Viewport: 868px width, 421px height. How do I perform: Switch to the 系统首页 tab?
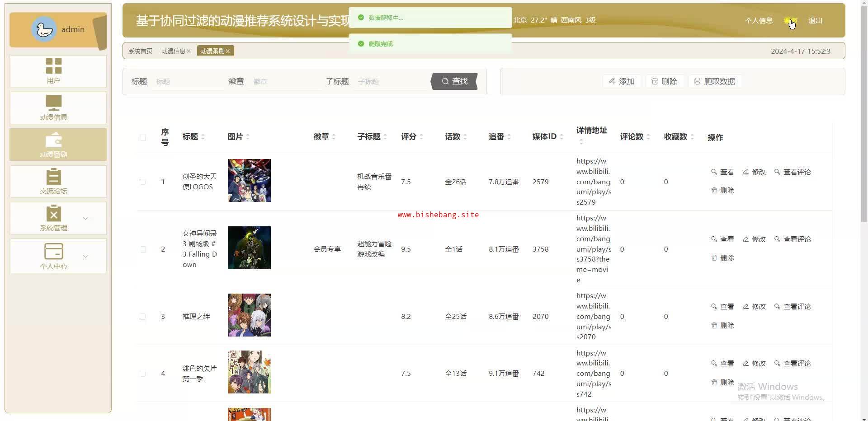click(140, 51)
